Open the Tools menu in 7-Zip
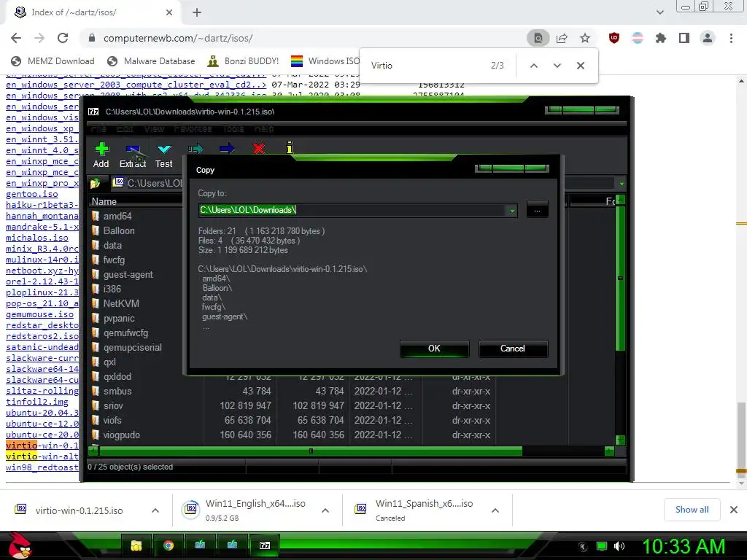747x560 pixels. coord(233,128)
